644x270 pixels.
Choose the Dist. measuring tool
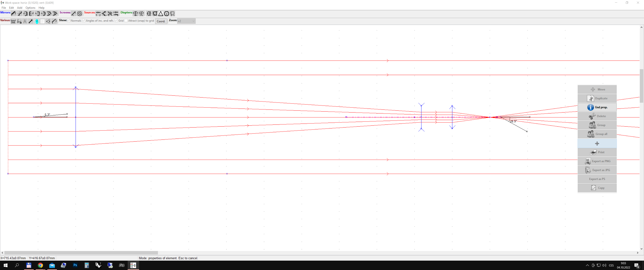click(13, 21)
